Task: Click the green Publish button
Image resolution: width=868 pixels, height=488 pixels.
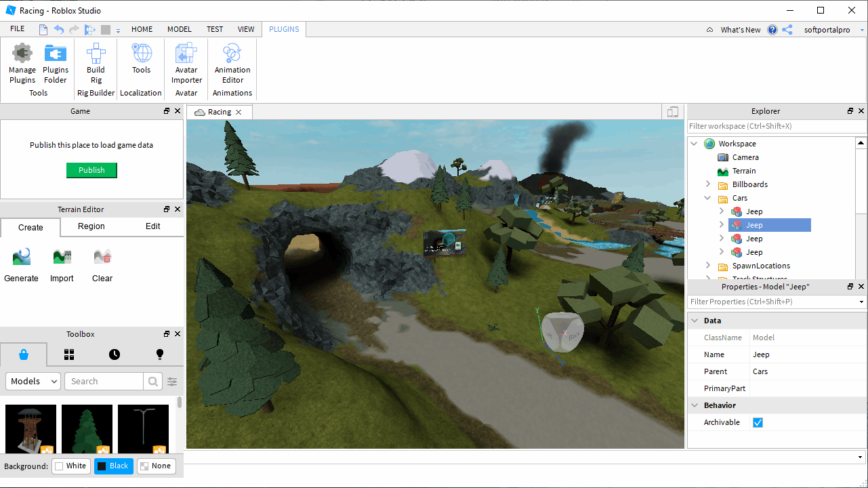Action: (91, 170)
